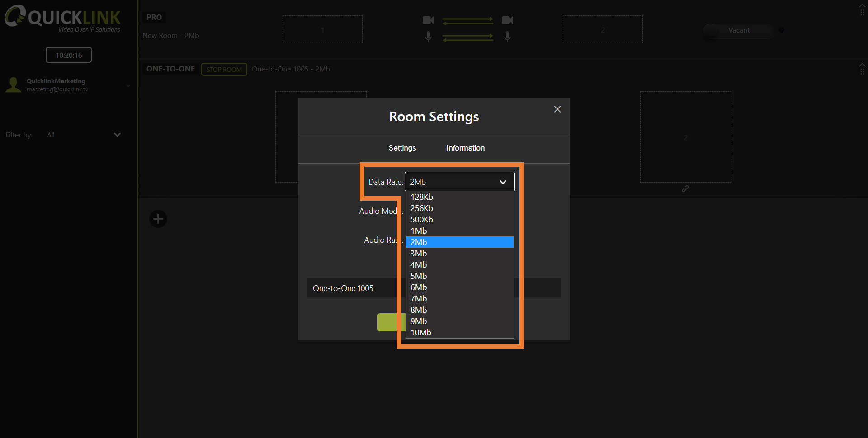The height and width of the screenshot is (438, 868).
Task: Click the QuicklinkMarketing user avatar
Action: tap(14, 85)
